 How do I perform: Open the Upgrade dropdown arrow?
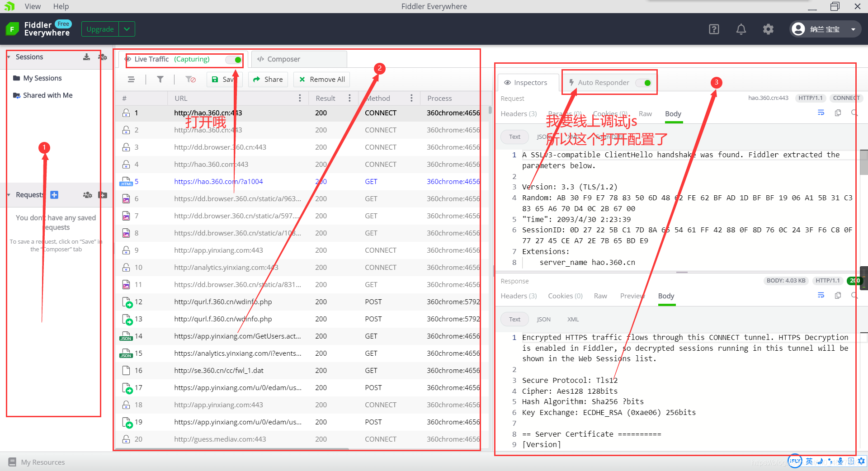click(127, 29)
